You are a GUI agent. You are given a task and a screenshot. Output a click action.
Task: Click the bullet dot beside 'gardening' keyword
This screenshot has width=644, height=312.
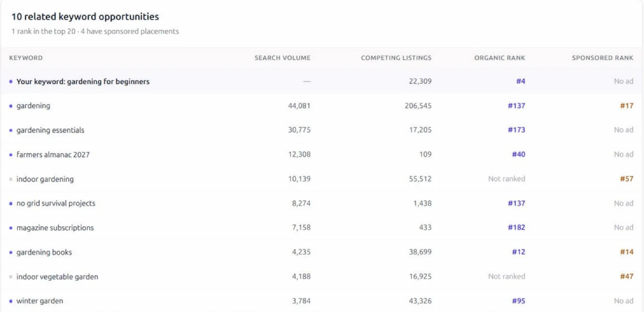tap(11, 106)
